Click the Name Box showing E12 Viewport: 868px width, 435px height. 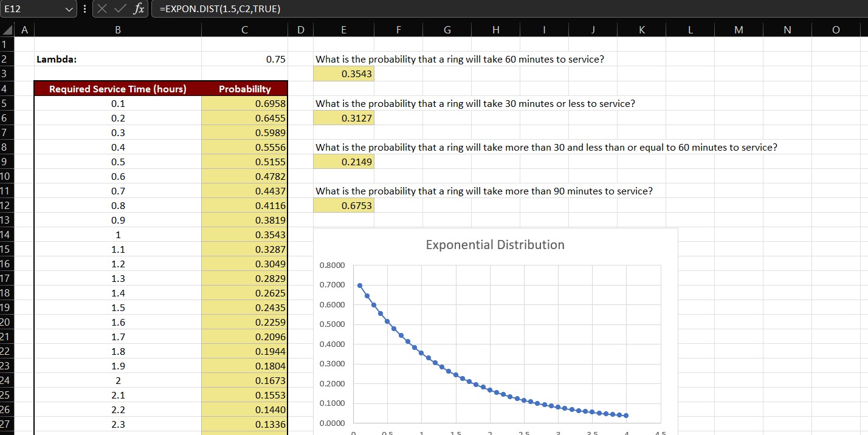(x=35, y=9)
